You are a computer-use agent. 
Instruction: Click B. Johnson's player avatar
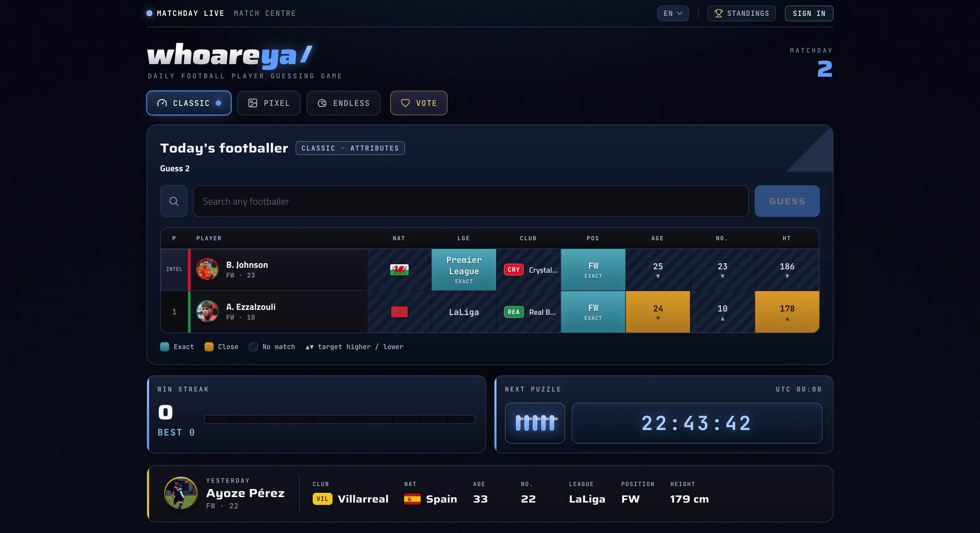point(207,269)
